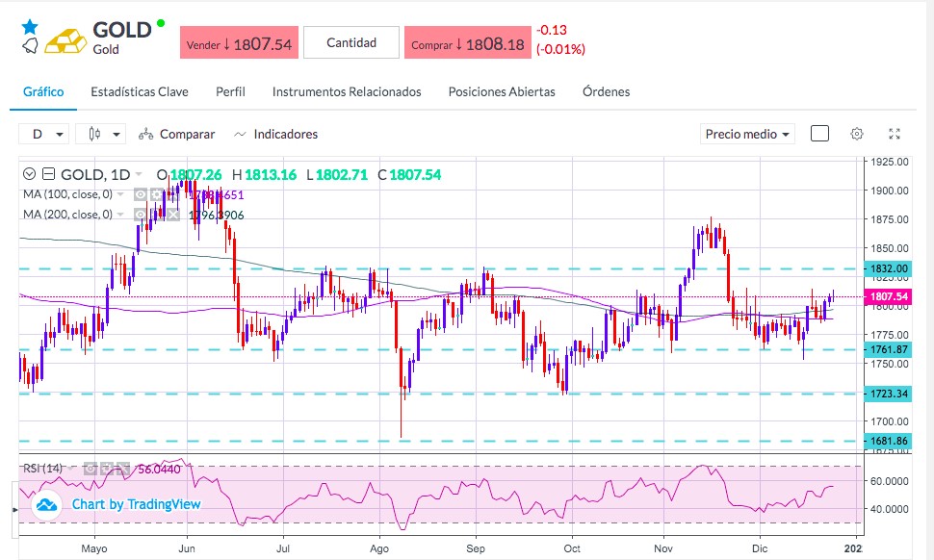
Task: Click the MA 200 value 1796.3906
Action: (x=217, y=215)
